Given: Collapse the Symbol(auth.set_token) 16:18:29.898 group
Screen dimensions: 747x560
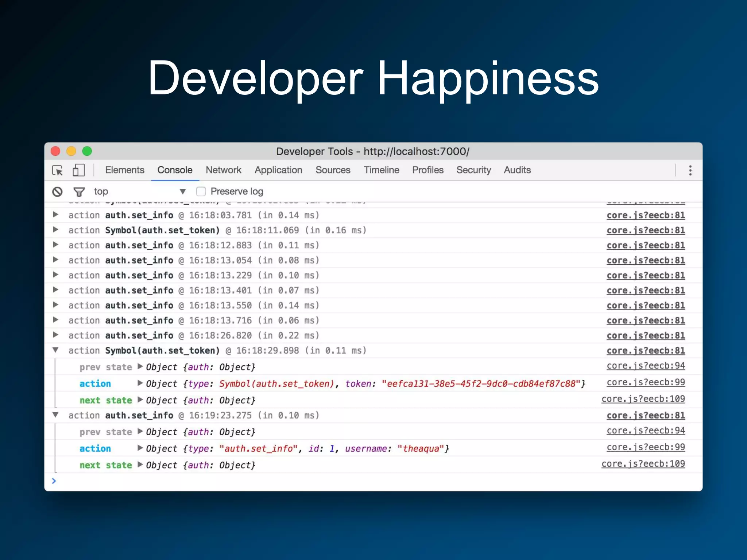Looking at the screenshot, I should coord(55,350).
